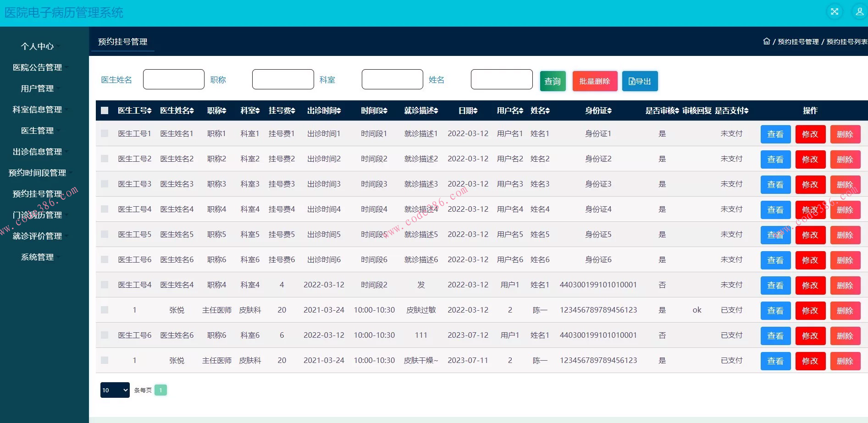Open the user profile icon in header
Viewport: 868px width, 423px height.
click(x=859, y=12)
